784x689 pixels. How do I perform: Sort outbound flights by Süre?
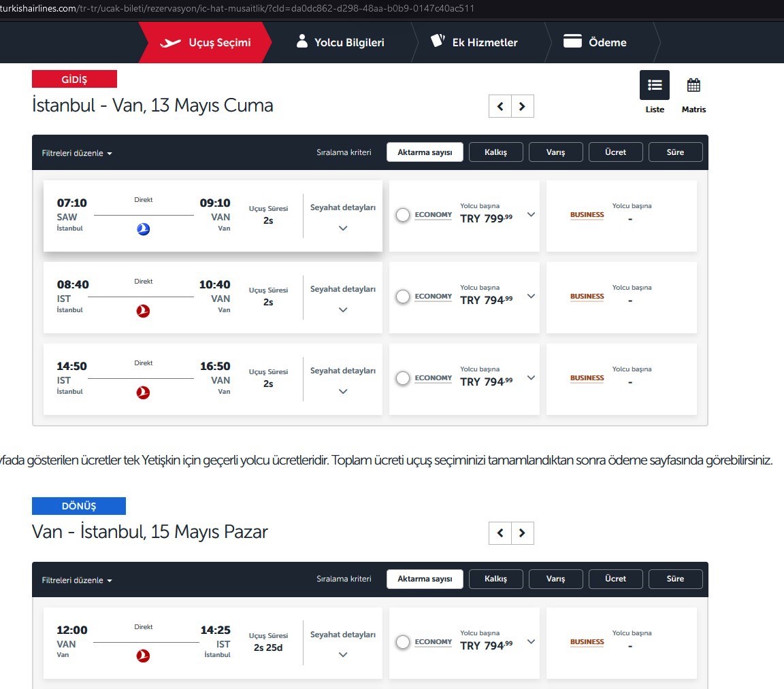pyautogui.click(x=676, y=152)
